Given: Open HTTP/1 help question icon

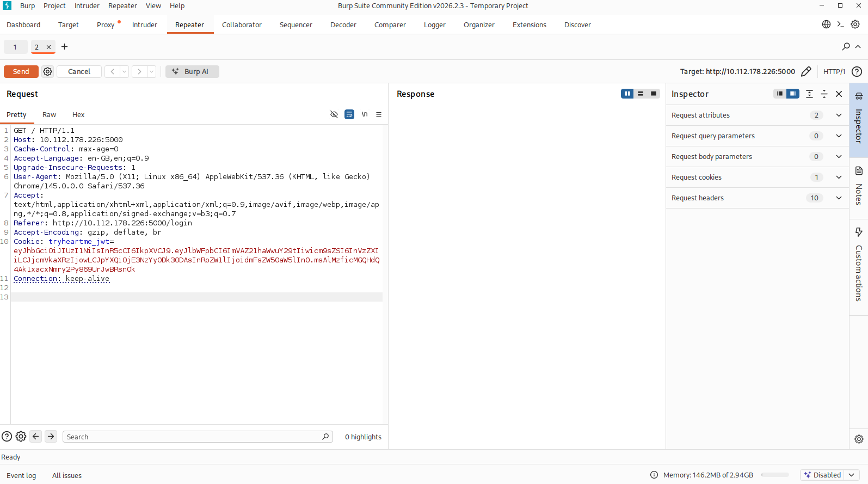Looking at the screenshot, I should click(x=857, y=71).
